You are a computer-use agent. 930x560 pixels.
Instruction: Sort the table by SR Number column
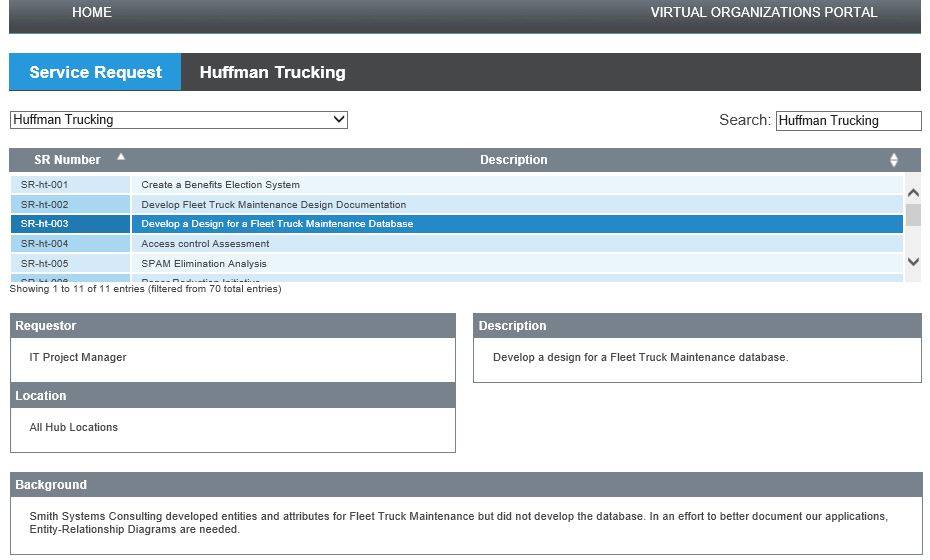[x=70, y=160]
